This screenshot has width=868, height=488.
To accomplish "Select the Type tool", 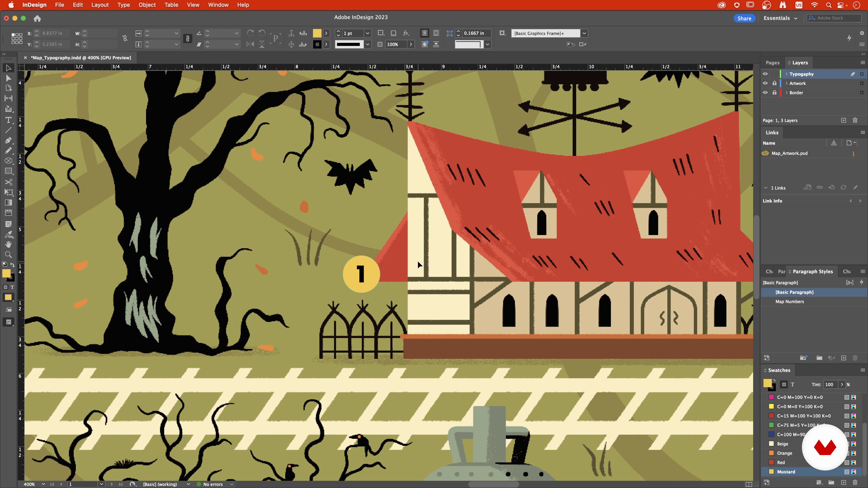I will point(8,120).
